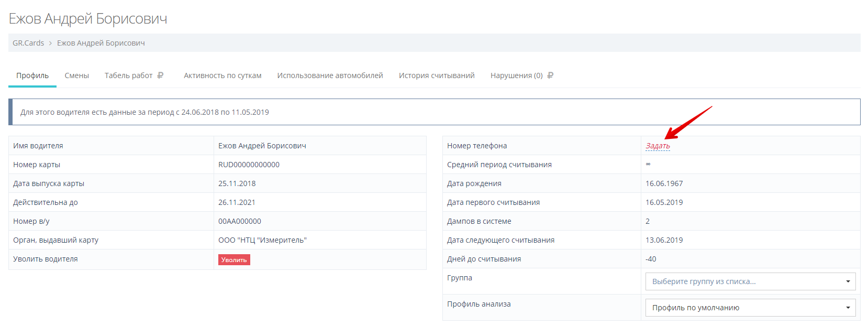Click the page title Ежов Андрей Борисович

(x=88, y=19)
